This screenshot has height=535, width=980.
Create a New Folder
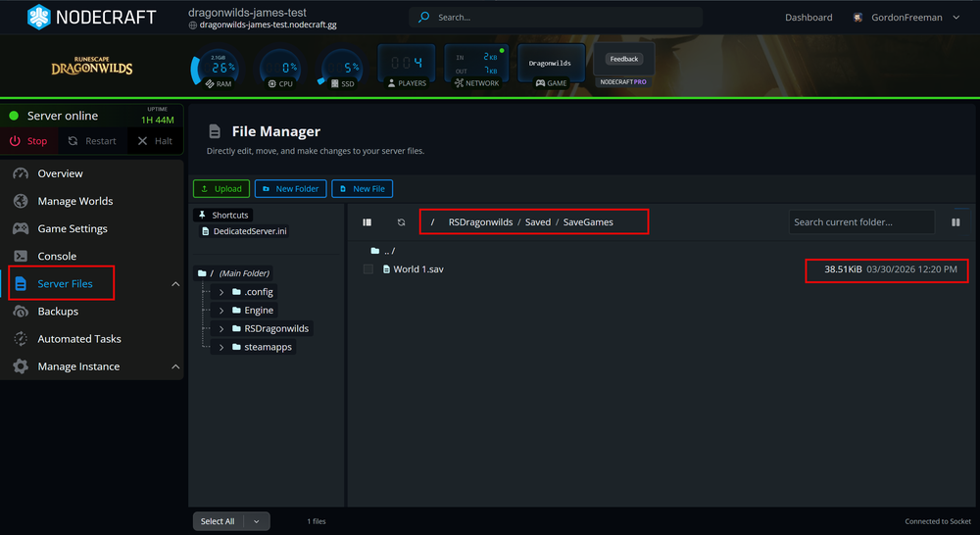pos(291,189)
